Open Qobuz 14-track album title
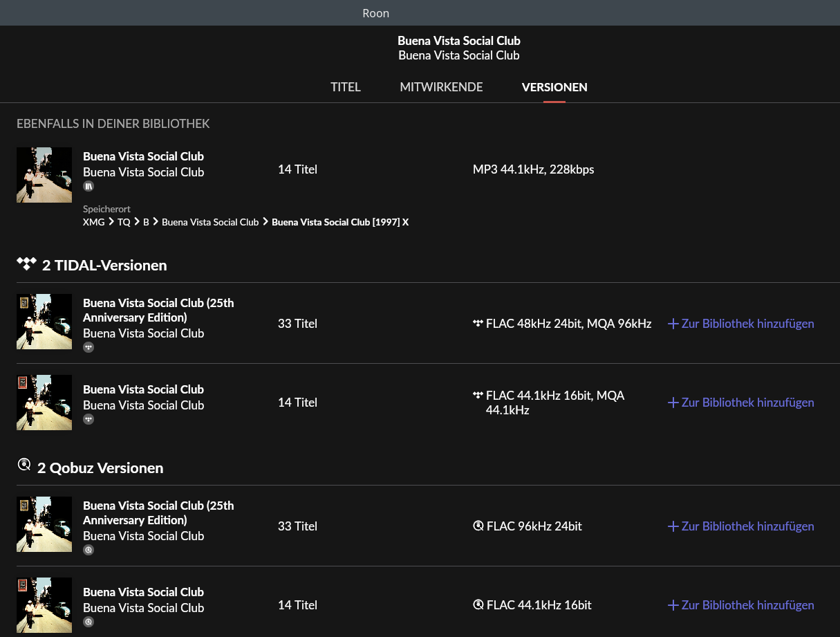840x637 pixels. [x=143, y=592]
